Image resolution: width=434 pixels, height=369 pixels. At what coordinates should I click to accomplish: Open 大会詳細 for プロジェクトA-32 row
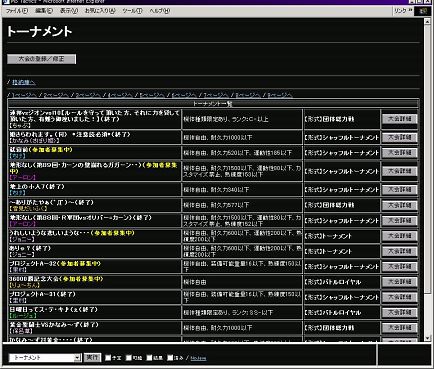[x=400, y=266]
